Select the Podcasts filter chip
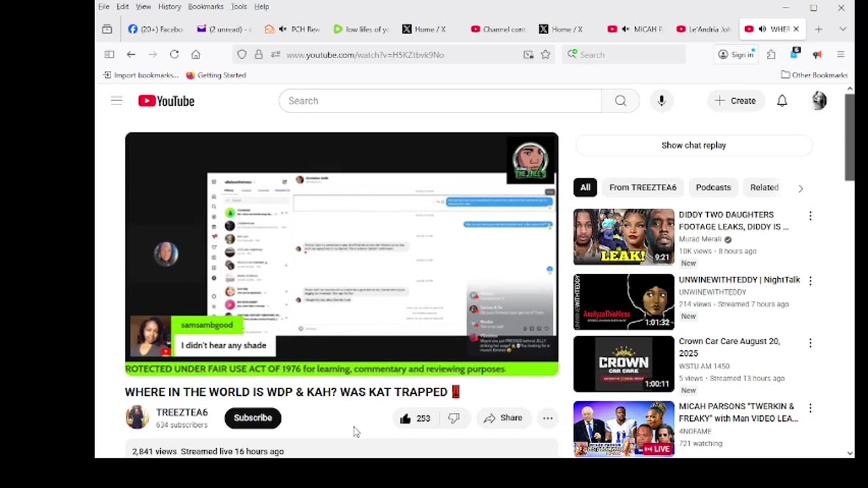868x488 pixels. [x=713, y=188]
